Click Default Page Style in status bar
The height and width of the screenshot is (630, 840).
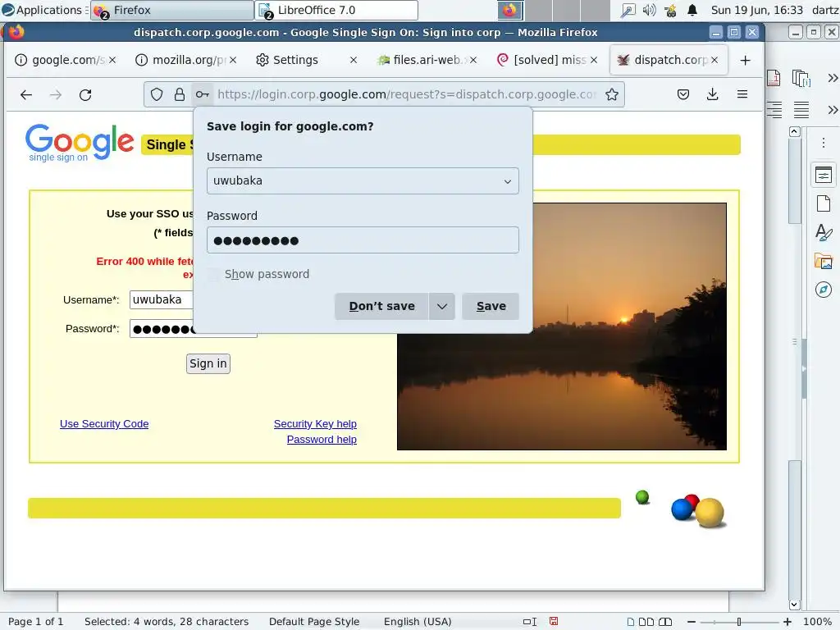314,622
